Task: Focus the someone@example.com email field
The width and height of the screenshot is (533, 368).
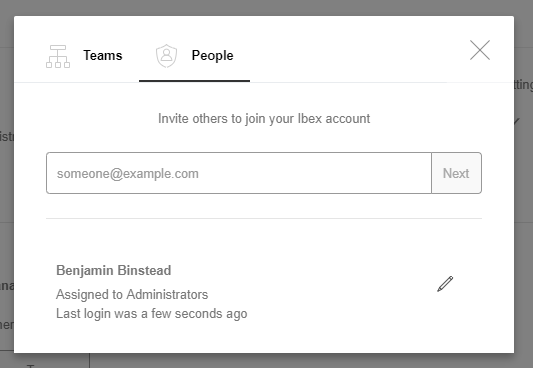Action: click(x=239, y=173)
